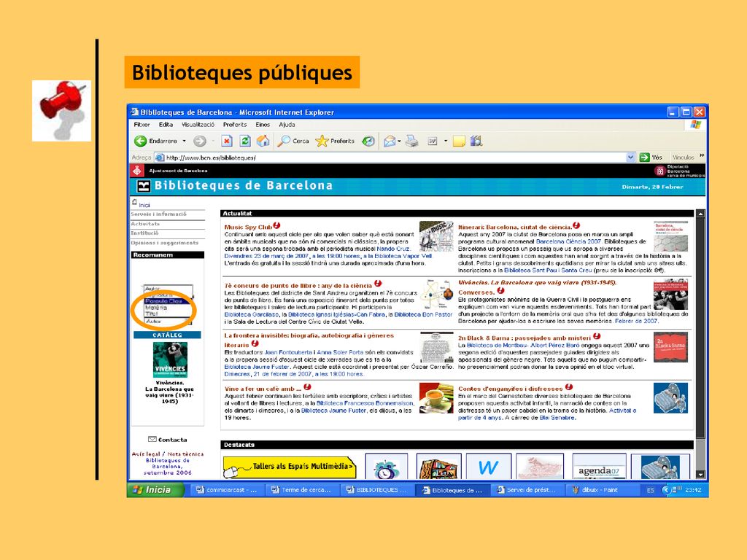Image resolution: width=747 pixels, height=560 pixels.
Task: Click the Cerca magnifier search icon
Action: click(x=284, y=141)
